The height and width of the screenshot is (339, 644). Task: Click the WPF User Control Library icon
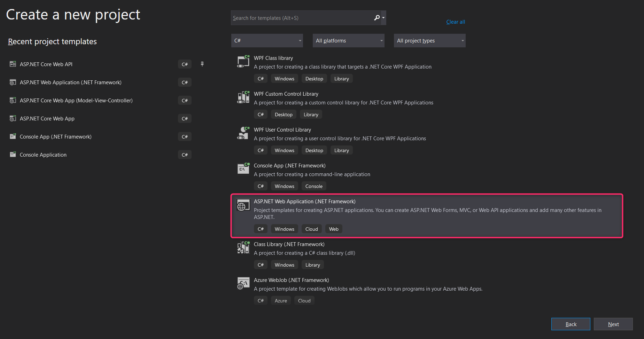pos(243,133)
